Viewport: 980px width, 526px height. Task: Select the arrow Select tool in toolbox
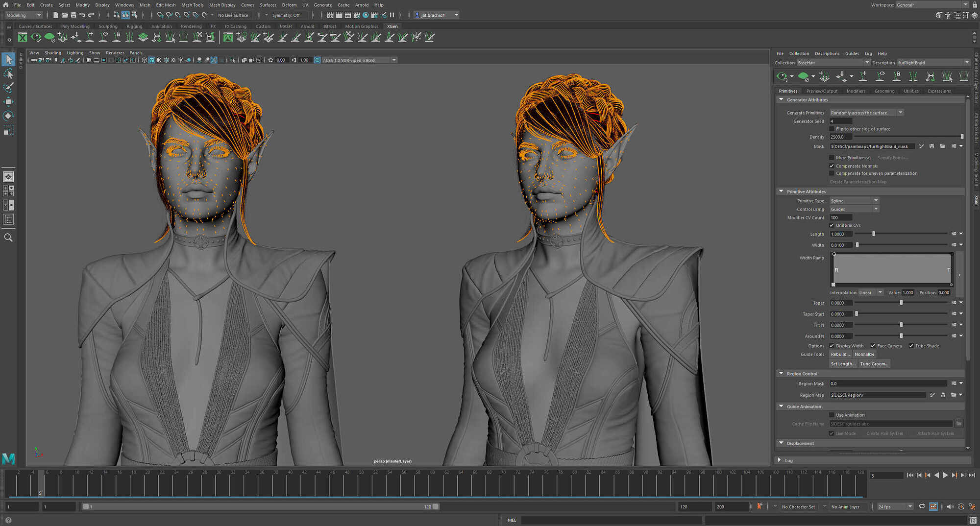[x=8, y=60]
